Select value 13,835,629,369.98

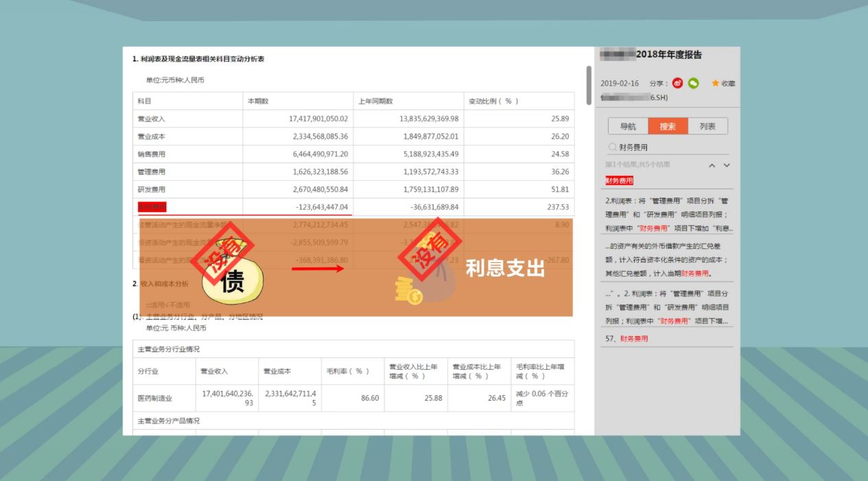coord(430,119)
